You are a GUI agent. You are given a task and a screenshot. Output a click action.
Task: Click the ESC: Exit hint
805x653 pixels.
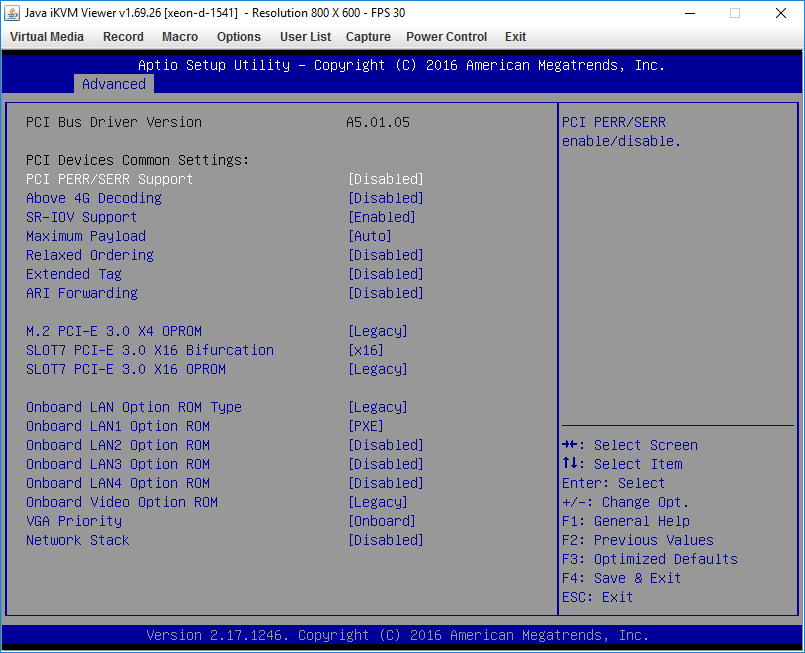[x=598, y=597]
